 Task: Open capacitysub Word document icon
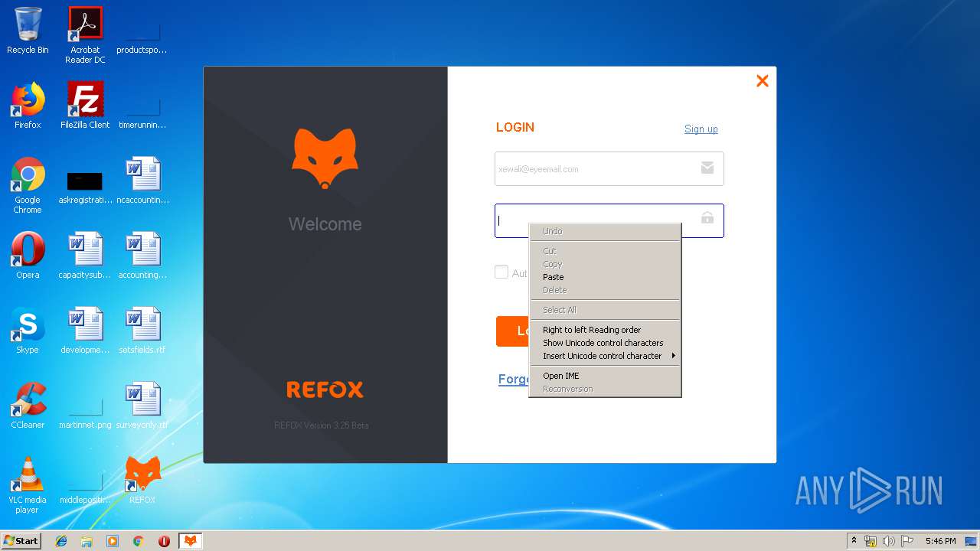click(x=85, y=256)
